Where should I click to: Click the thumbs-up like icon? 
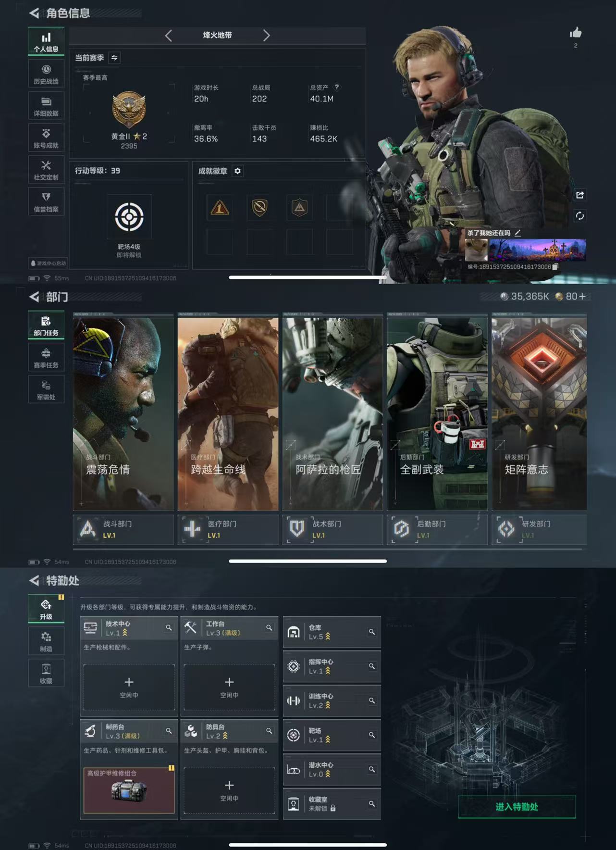pyautogui.click(x=575, y=33)
